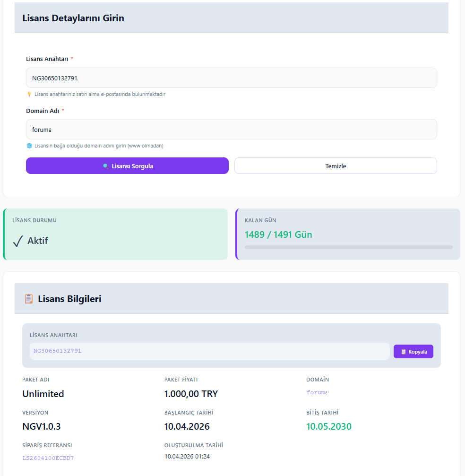Image resolution: width=465 pixels, height=476 pixels.
Task: Submit the Lisansı Sorgula button
Action: [127, 166]
